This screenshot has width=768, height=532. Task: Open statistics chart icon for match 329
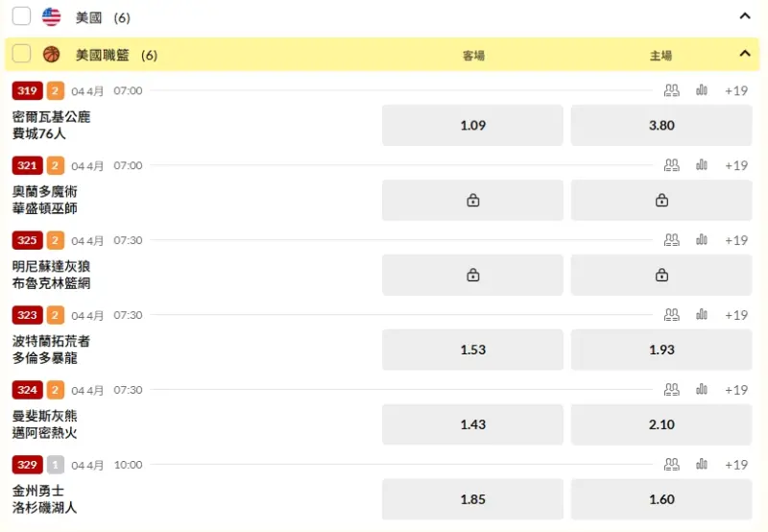702,464
